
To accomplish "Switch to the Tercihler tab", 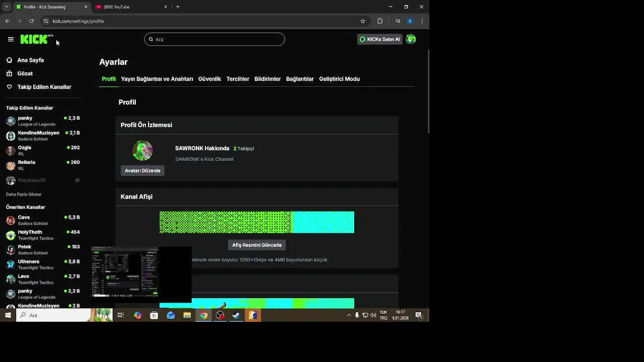I will [238, 79].
